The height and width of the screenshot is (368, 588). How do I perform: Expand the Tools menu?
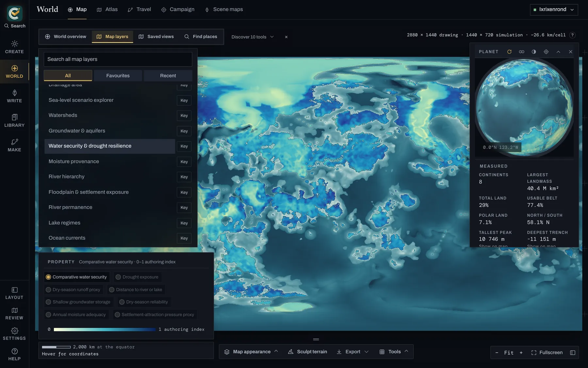(394, 352)
